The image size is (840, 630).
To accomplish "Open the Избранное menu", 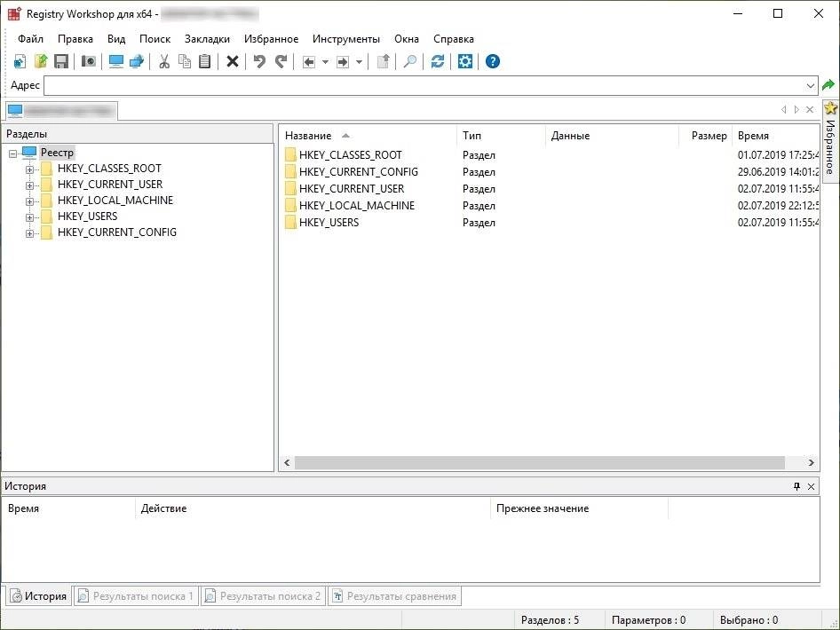I will click(x=271, y=38).
